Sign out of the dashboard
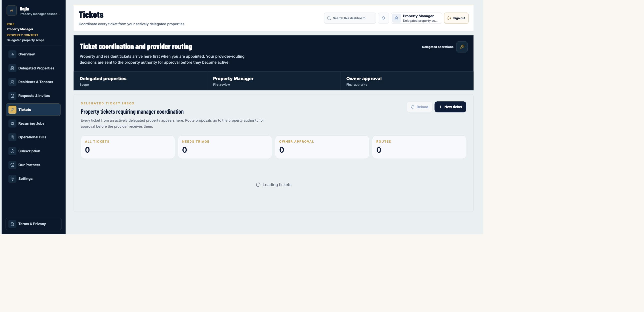 tap(456, 18)
